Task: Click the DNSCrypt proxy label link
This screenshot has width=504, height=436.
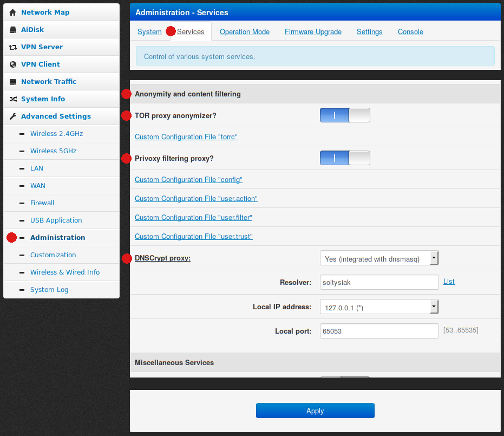Action: [162, 258]
